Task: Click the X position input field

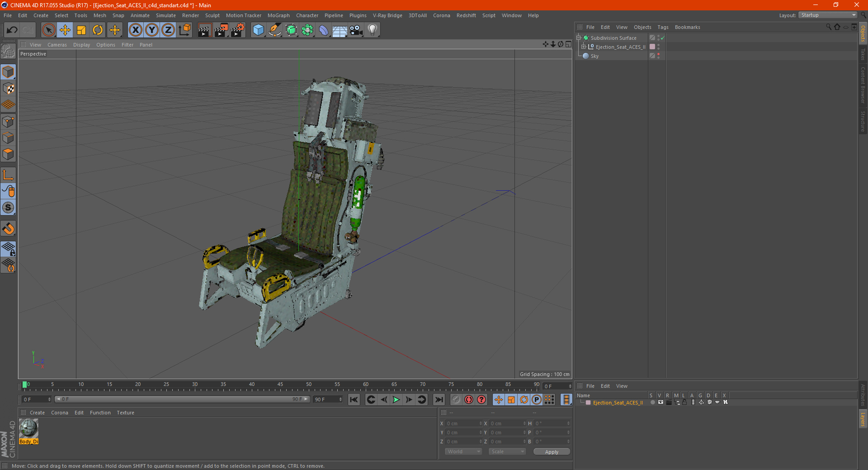Action: (464, 423)
